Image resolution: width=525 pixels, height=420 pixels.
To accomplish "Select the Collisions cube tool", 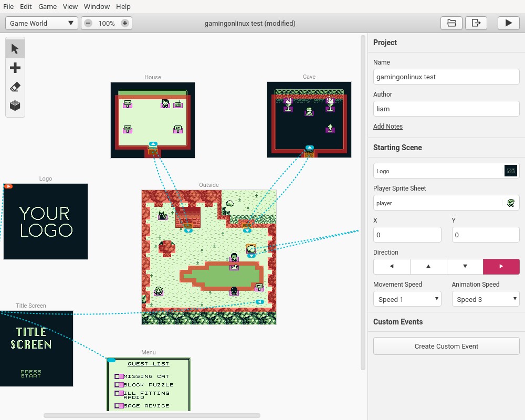I will point(15,106).
